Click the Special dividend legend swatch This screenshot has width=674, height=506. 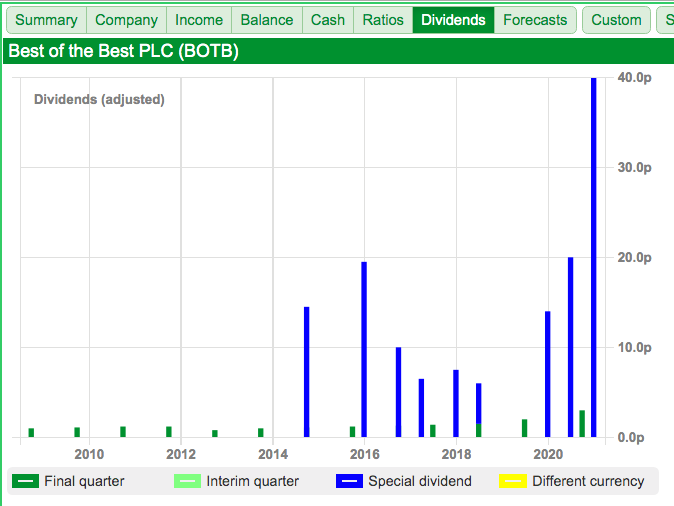click(x=349, y=481)
